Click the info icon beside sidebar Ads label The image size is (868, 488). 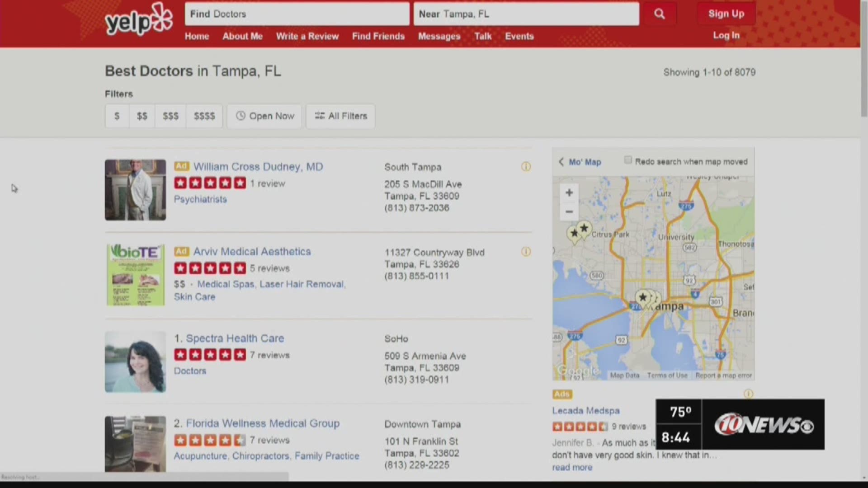pos(748,394)
